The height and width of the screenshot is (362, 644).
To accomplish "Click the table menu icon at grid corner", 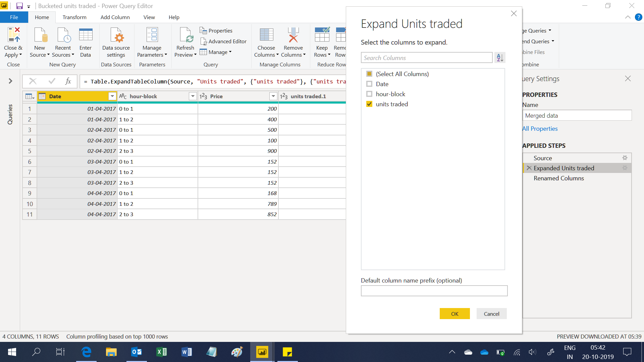I will coord(30,97).
